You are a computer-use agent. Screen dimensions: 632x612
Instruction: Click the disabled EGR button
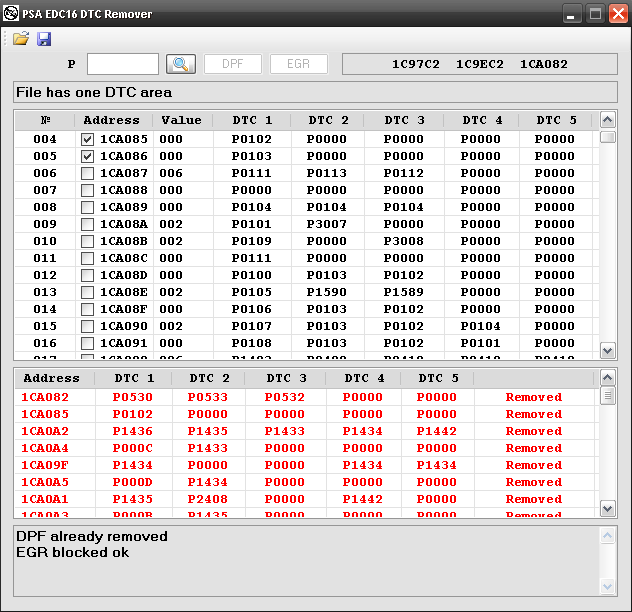299,64
